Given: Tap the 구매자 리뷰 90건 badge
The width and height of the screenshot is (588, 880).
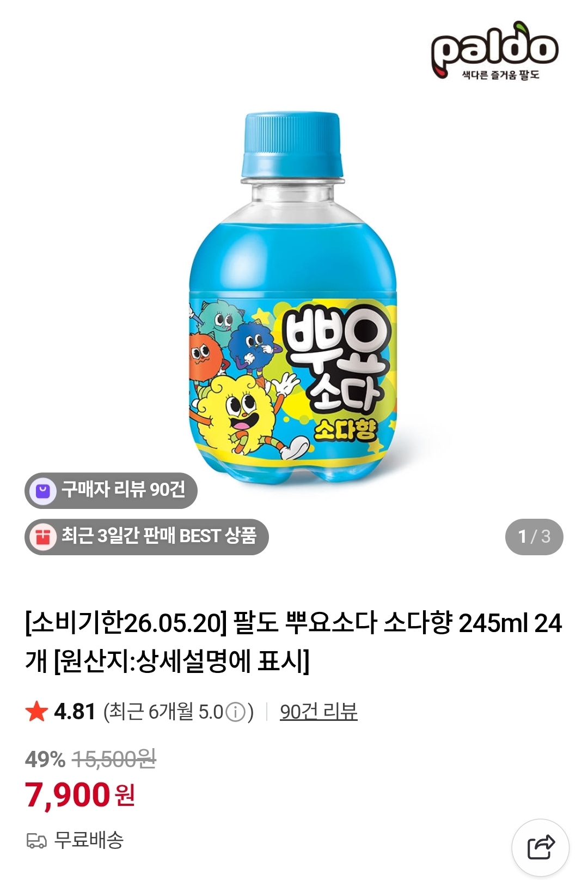Looking at the screenshot, I should point(111,490).
